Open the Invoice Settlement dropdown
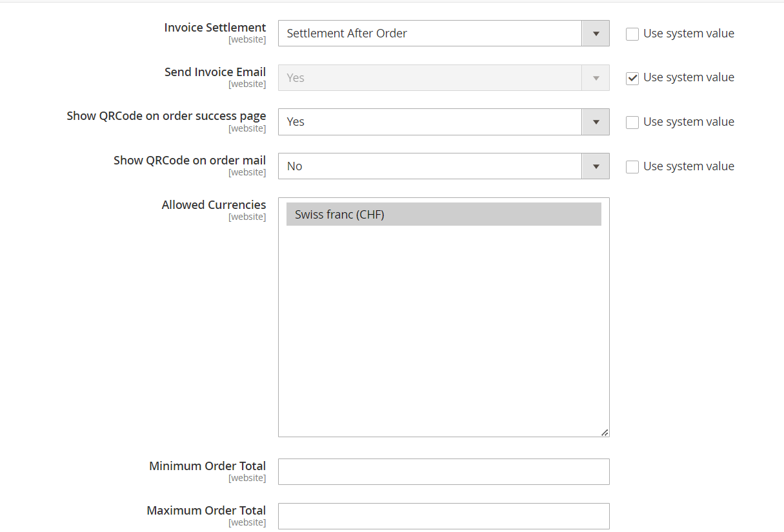This screenshot has height=532, width=784. 443,34
